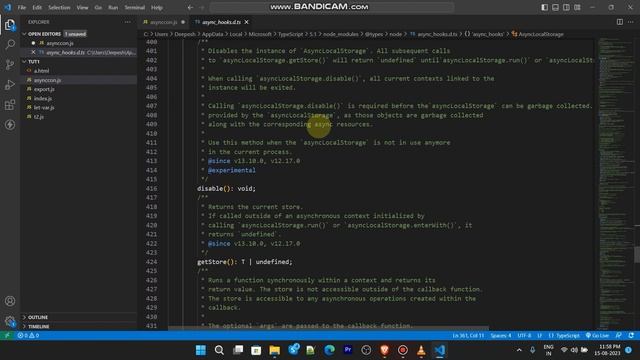Image resolution: width=640 pixels, height=360 pixels.
Task: Click the Go Back arrow in title bar
Action: pos(190,7)
